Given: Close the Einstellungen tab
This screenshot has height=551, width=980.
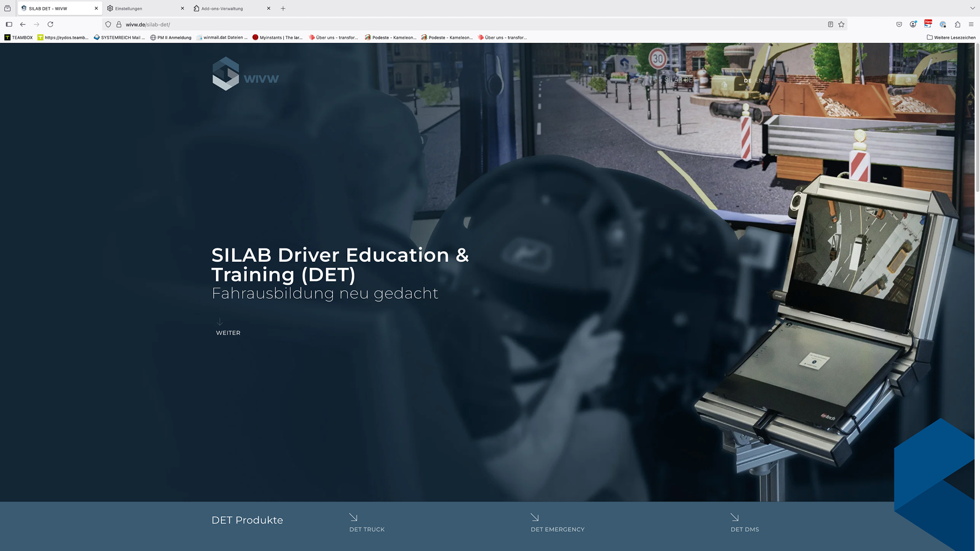Looking at the screenshot, I should [182, 8].
